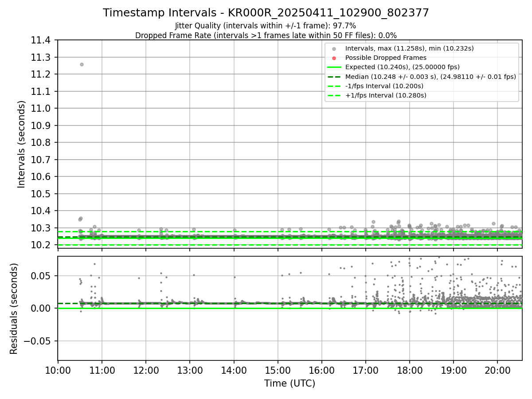
Task: Click the 11.0 tick label on the intervals axis
Action: 42,109
